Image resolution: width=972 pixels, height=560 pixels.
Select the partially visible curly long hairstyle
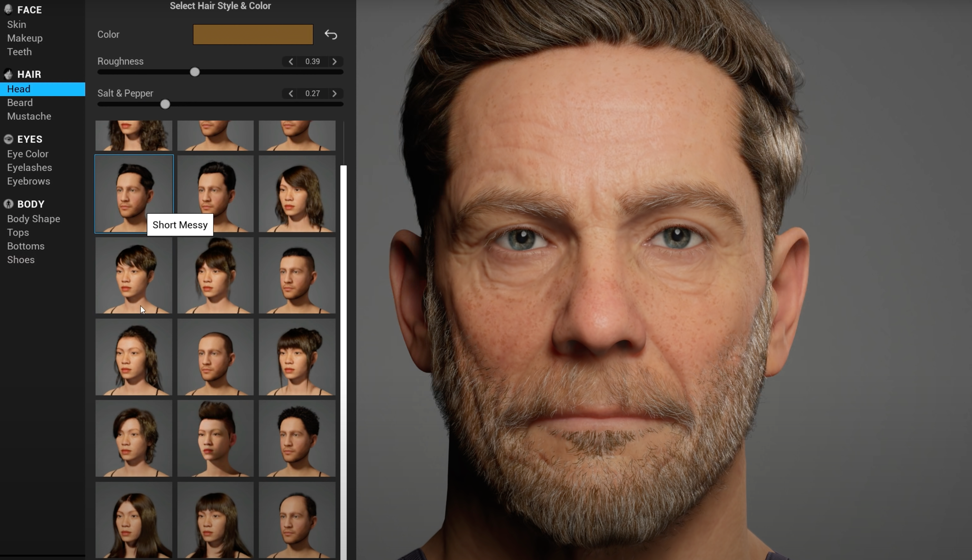pos(134,135)
